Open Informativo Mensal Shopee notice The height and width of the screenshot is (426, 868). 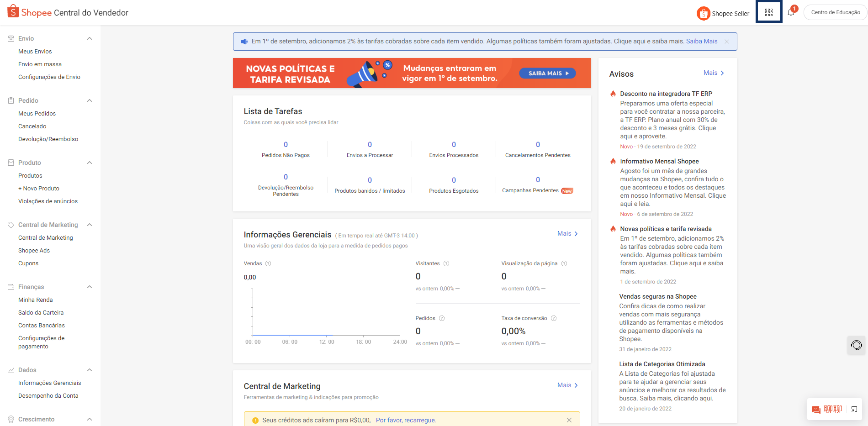point(659,161)
